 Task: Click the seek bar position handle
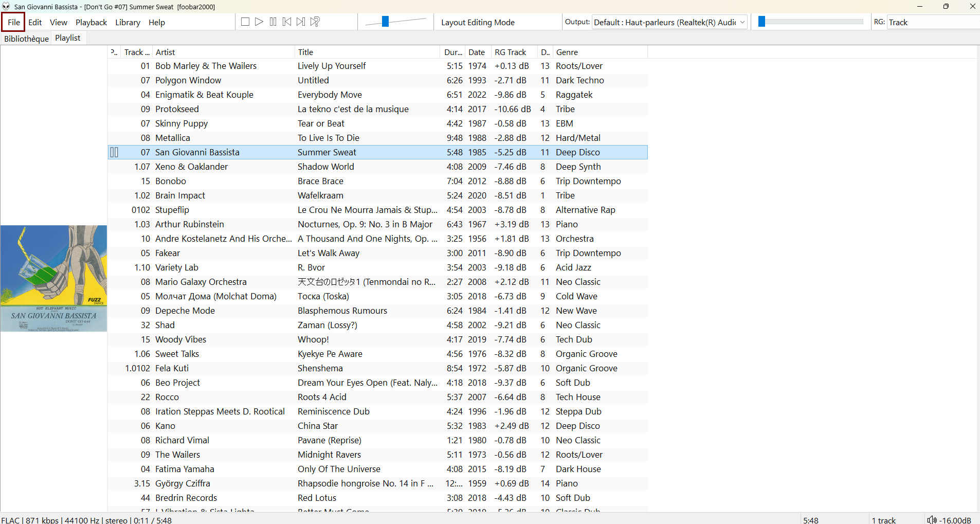coord(762,22)
